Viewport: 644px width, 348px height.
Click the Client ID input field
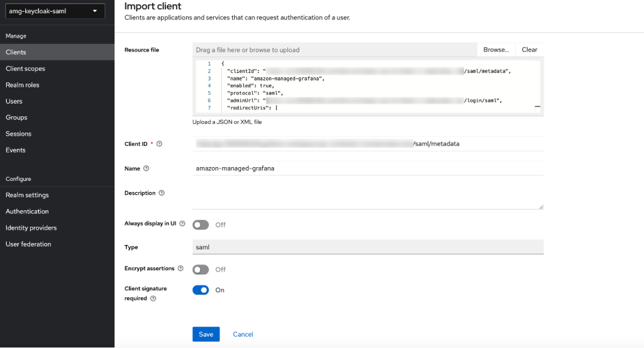click(368, 144)
